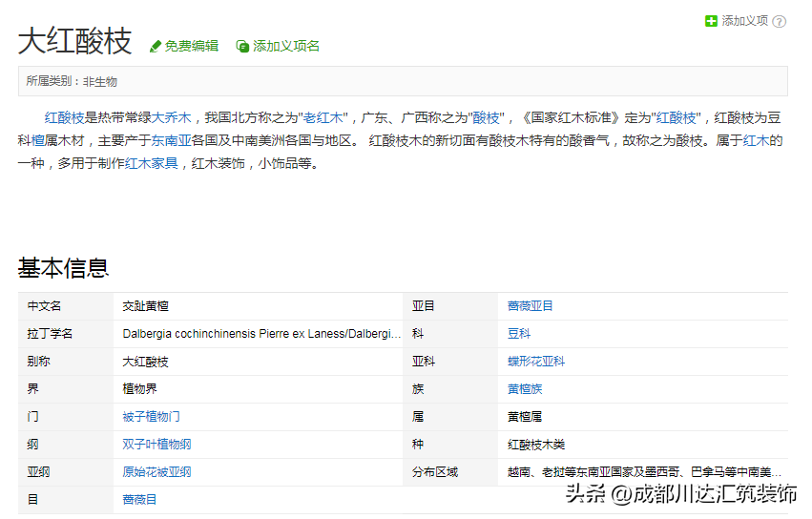Click the green plus icon at top right
The height and width of the screenshot is (519, 812).
point(711,21)
